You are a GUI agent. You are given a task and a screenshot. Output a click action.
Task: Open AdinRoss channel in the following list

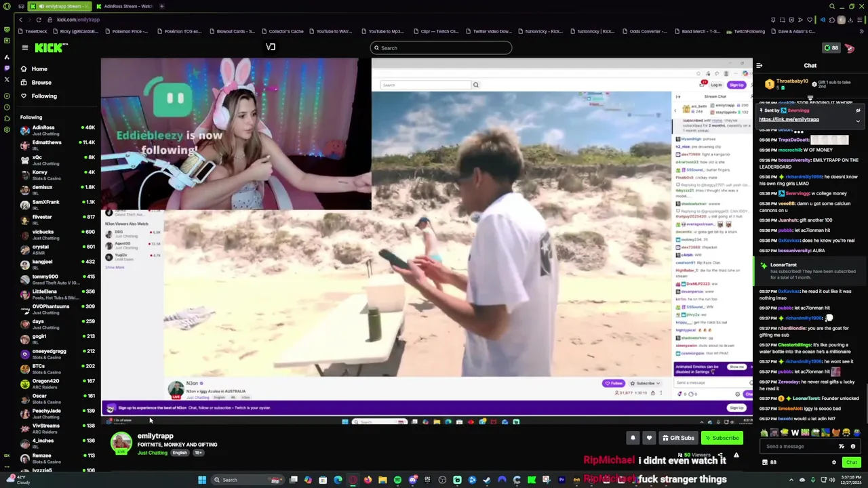click(x=58, y=131)
